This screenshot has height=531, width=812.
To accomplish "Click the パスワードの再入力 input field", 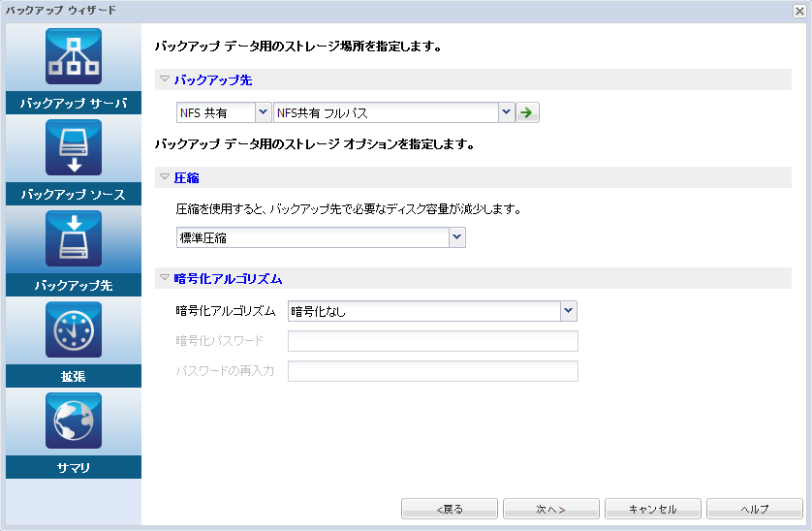I will click(433, 371).
